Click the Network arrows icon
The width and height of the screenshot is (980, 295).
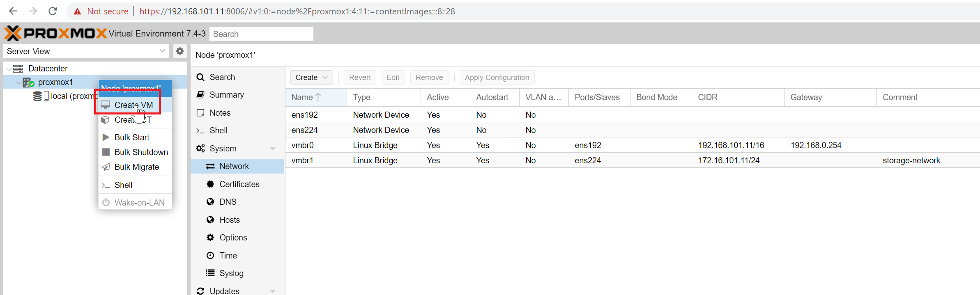pos(210,166)
